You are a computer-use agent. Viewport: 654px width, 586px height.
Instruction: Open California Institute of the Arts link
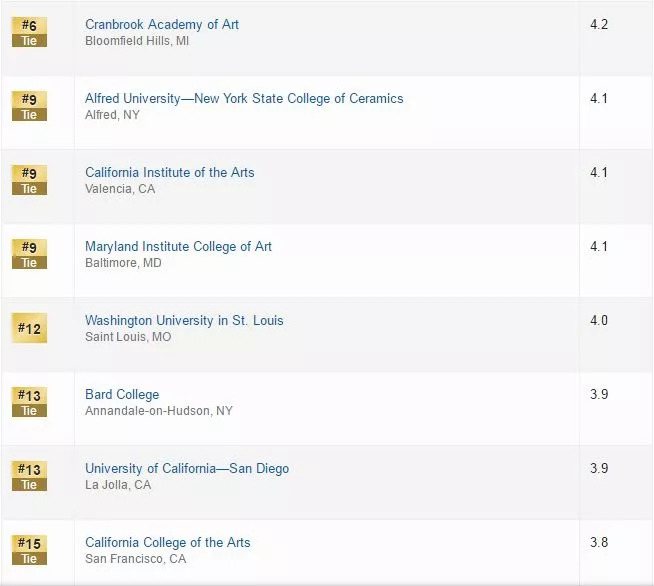coord(170,172)
